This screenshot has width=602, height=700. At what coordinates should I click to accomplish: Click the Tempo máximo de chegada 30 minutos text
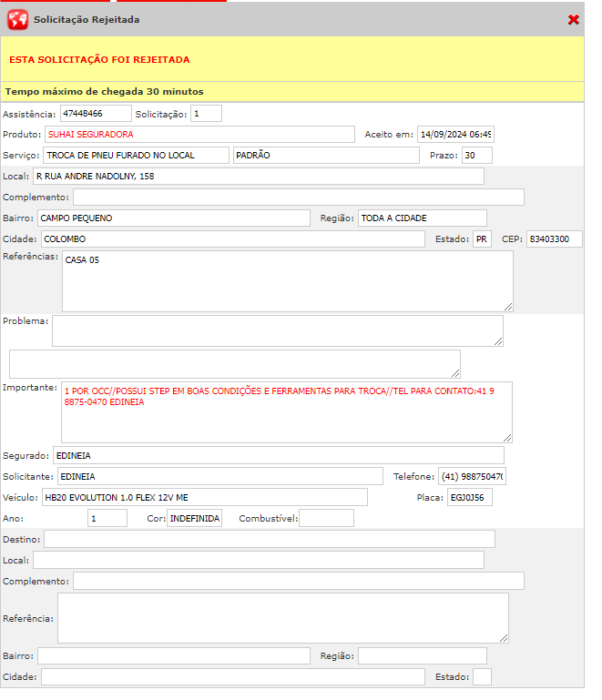[105, 92]
